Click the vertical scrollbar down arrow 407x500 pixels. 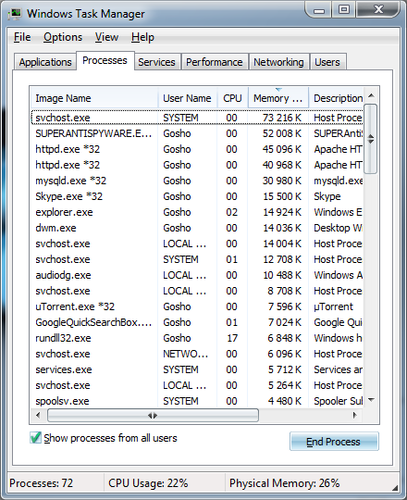tap(371, 399)
